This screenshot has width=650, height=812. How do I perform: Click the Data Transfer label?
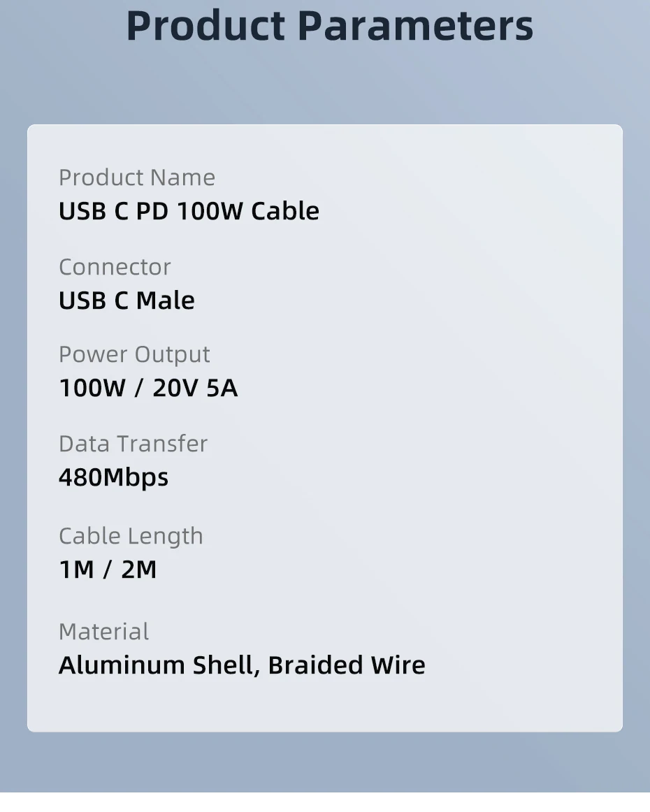pyautogui.click(x=133, y=444)
